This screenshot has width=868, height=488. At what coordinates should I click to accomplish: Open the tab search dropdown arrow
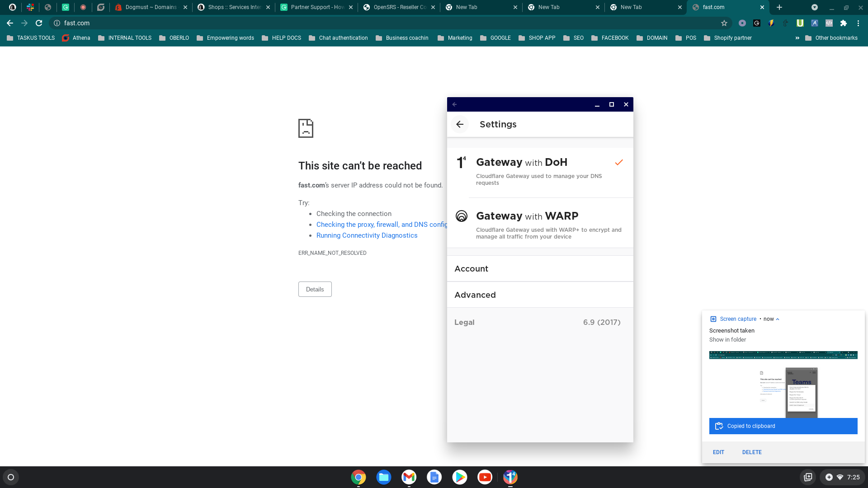814,7
